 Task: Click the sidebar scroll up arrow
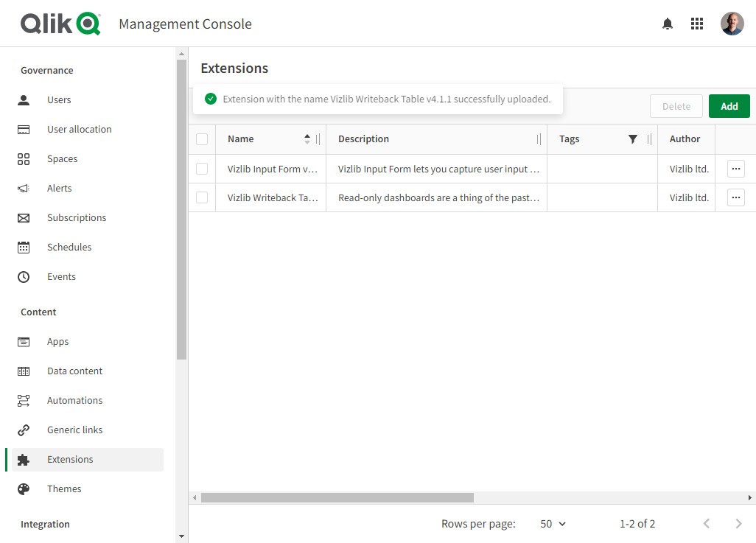tap(182, 54)
